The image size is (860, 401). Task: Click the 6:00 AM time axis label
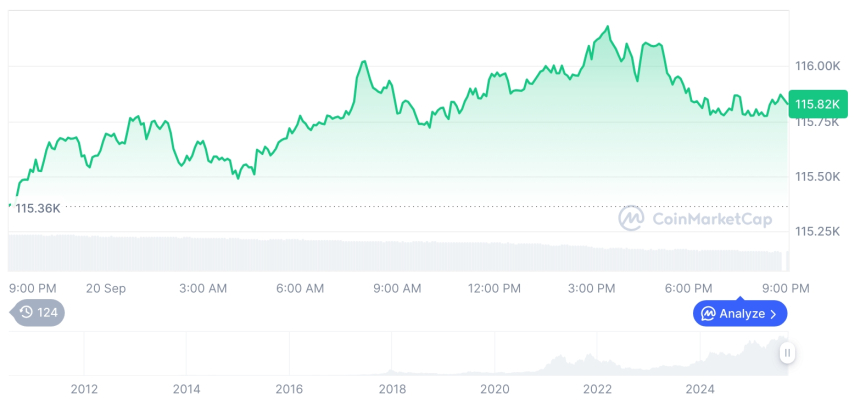300,288
